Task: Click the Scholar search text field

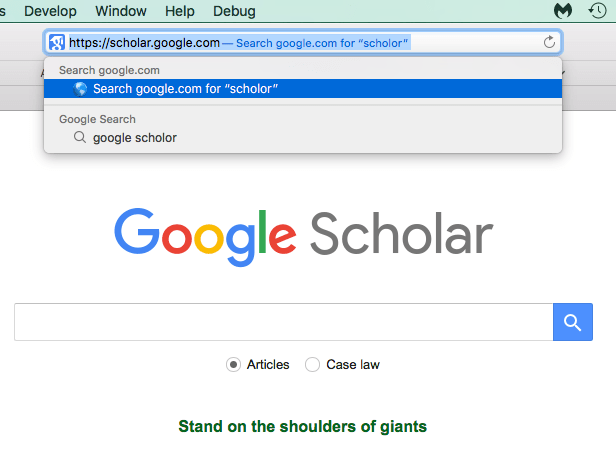Action: 283,322
